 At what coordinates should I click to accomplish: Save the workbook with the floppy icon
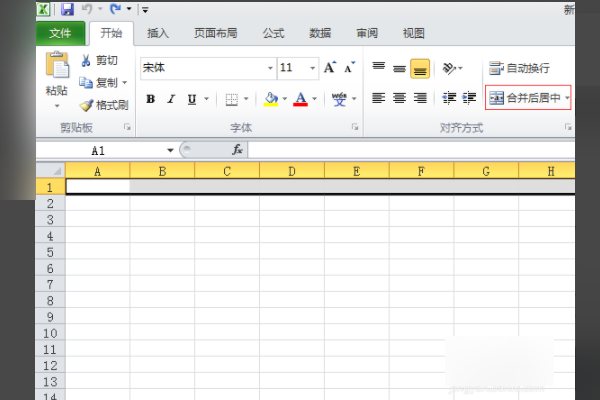point(67,9)
